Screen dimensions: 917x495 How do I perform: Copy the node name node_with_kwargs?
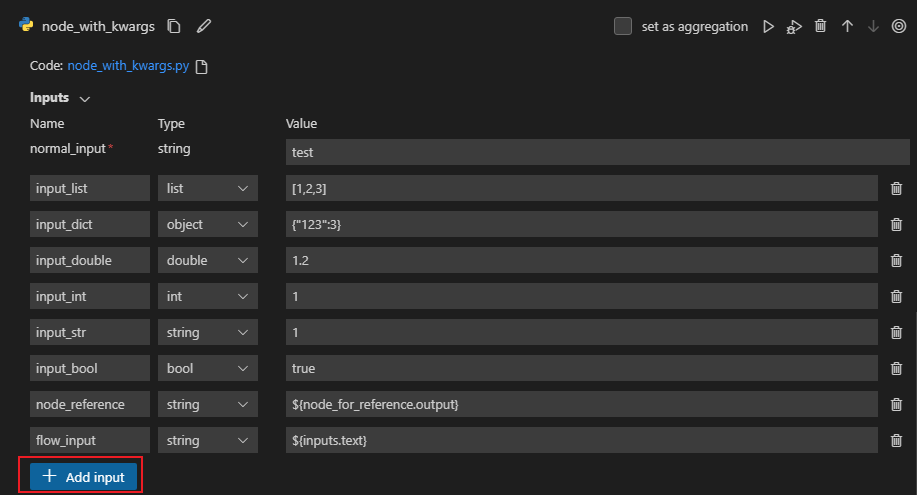(x=174, y=27)
